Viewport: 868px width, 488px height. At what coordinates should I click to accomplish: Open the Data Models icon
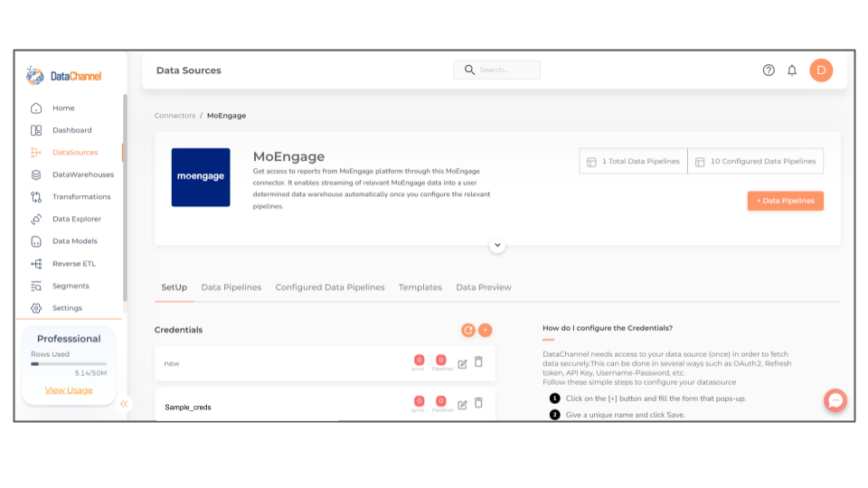point(36,241)
